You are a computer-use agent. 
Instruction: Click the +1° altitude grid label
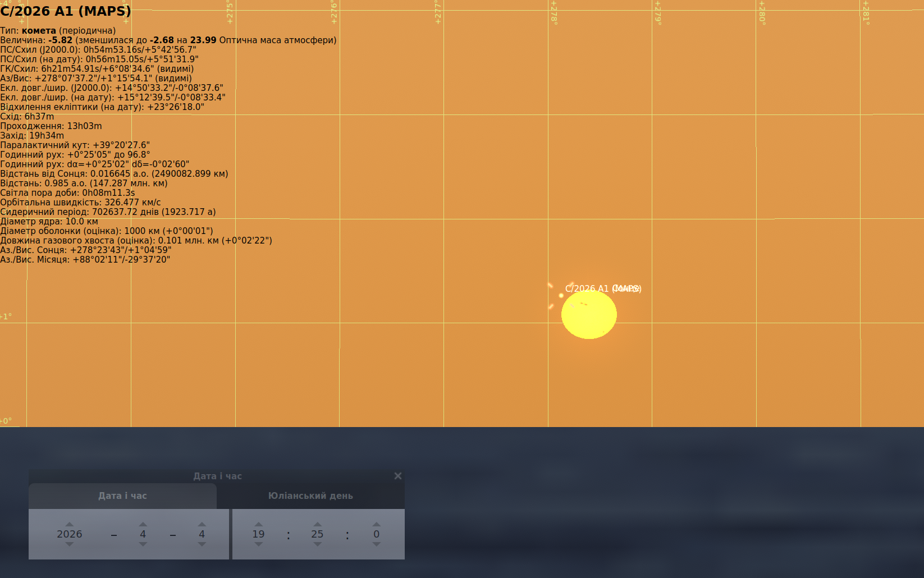coord(6,316)
